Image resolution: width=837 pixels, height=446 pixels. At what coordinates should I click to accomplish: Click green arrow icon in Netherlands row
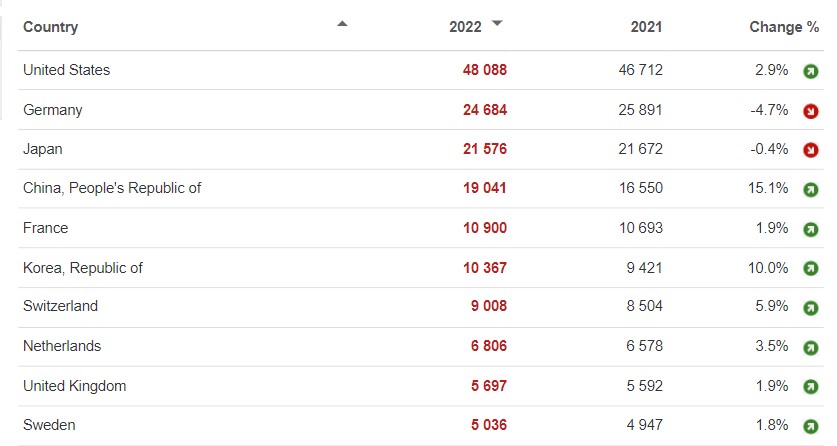[x=811, y=347]
